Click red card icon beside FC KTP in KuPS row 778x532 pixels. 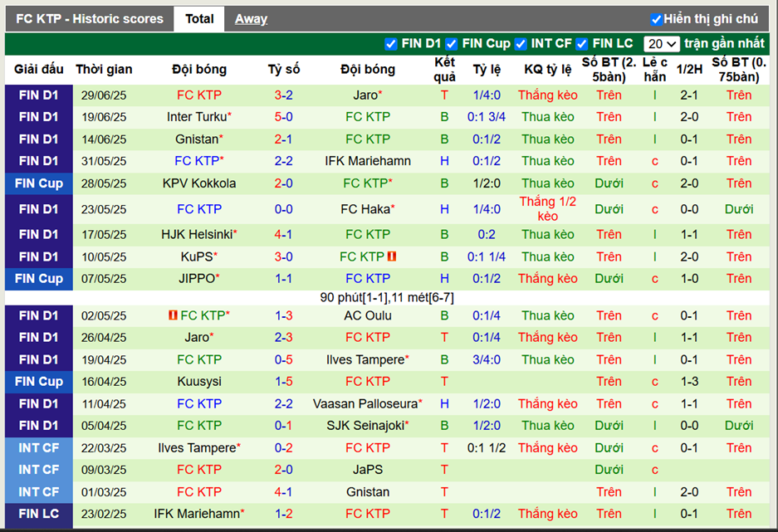[392, 256]
